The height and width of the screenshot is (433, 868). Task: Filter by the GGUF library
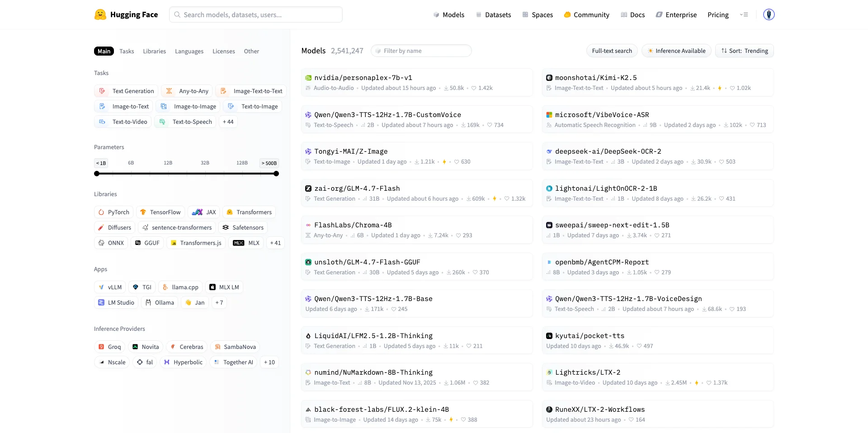[147, 243]
